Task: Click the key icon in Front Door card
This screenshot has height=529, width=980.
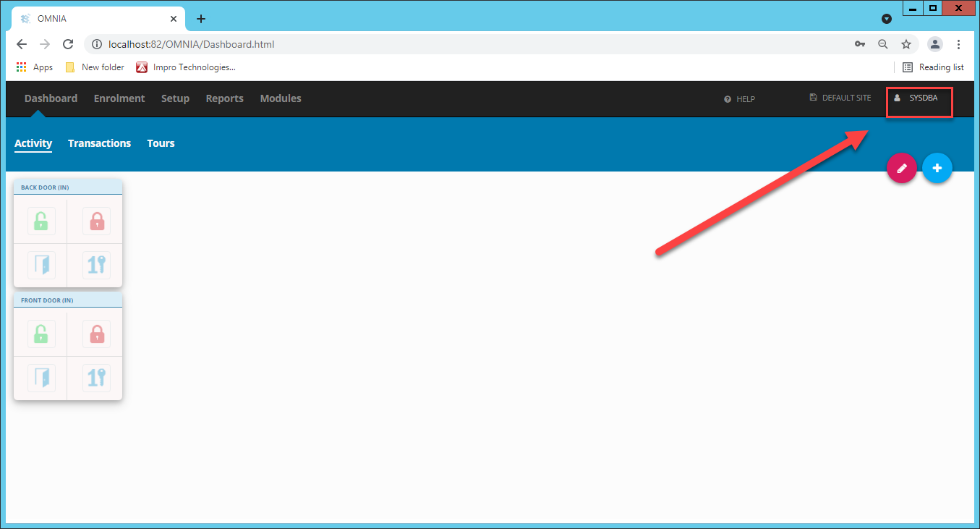Action: point(97,378)
